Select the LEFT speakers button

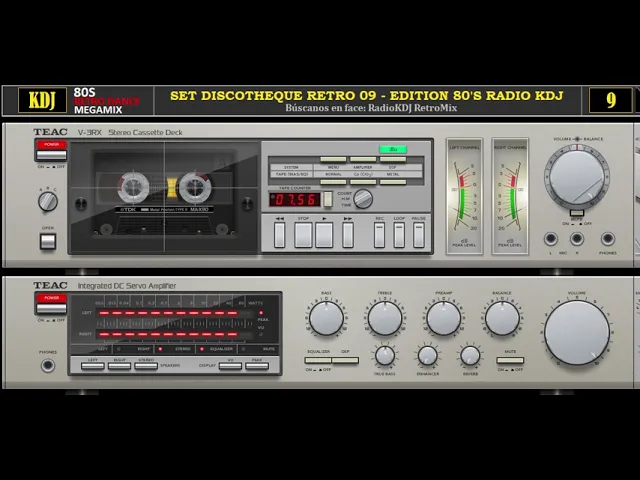pos(93,366)
